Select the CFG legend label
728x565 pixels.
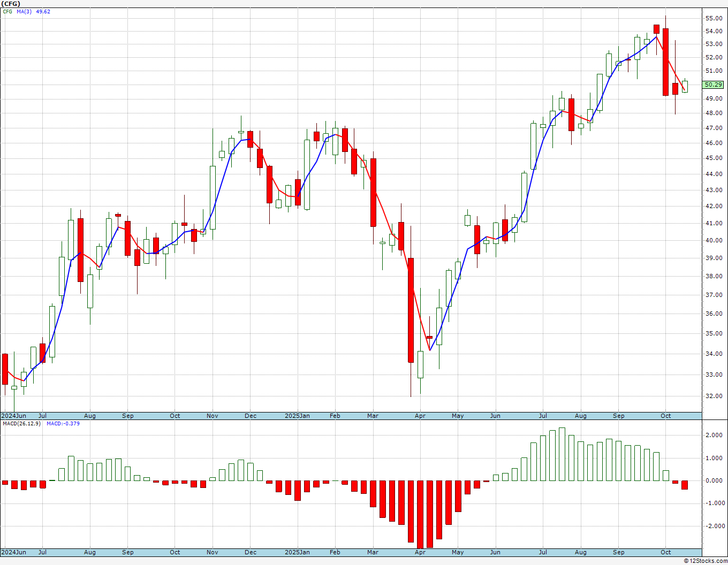(x=7, y=11)
